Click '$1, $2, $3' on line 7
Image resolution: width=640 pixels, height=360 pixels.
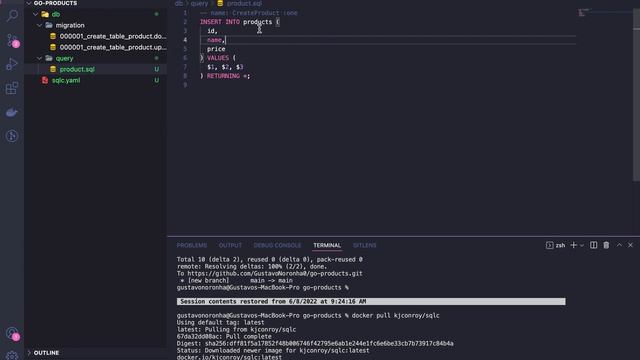click(225, 67)
